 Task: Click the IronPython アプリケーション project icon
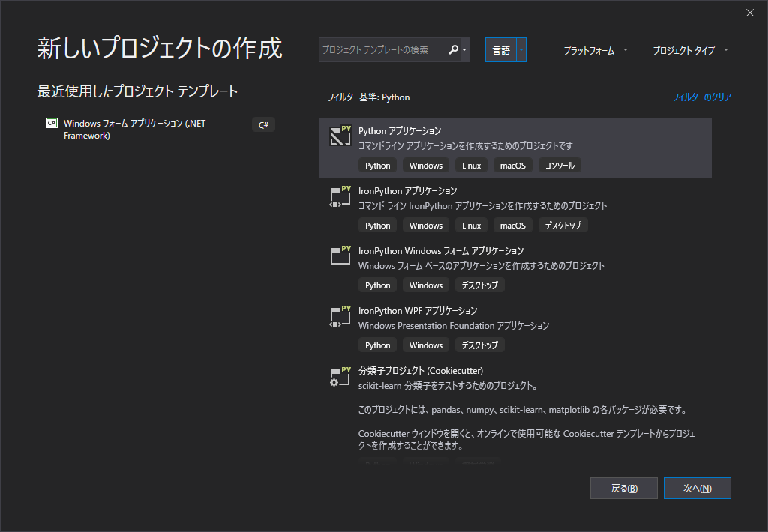(340, 196)
